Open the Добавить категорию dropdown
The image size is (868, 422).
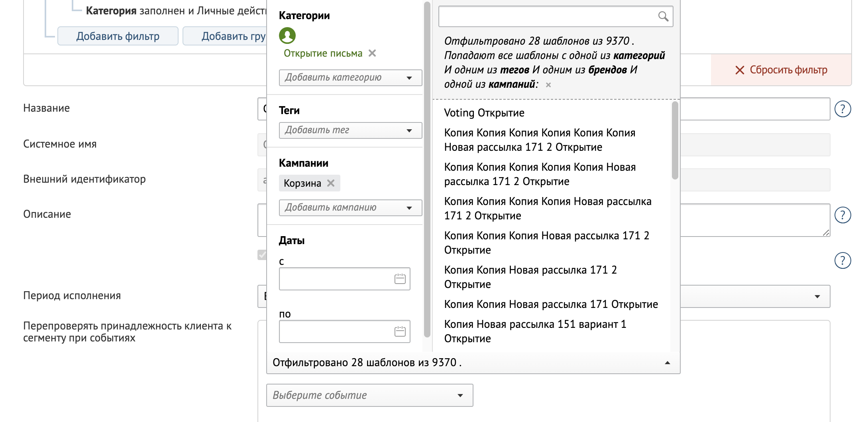click(351, 78)
